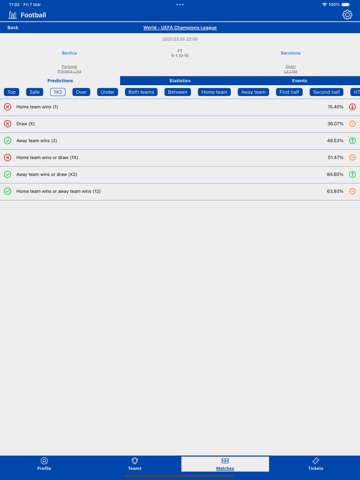Open World - UEFA Champions League link
The height and width of the screenshot is (480, 360).
pos(180,28)
